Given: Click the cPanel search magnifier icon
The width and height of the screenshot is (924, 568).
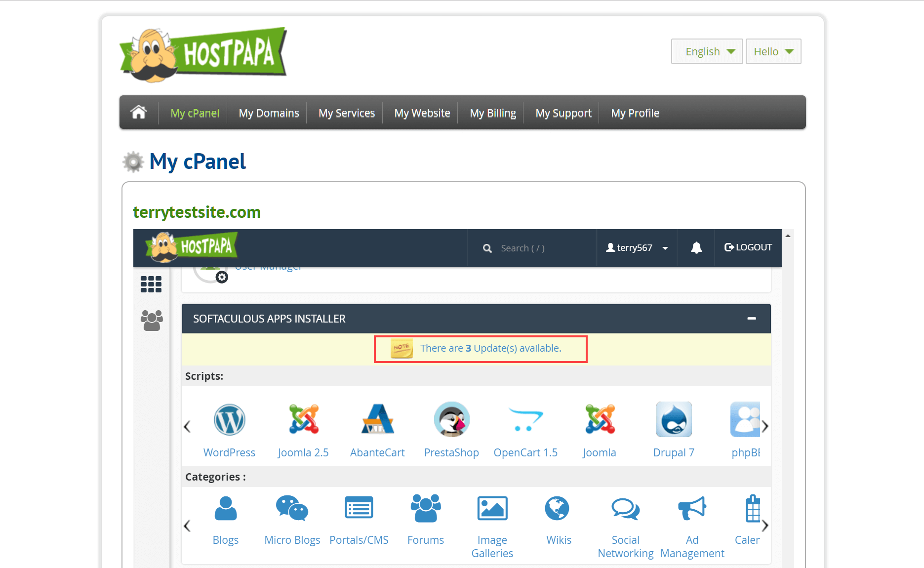Looking at the screenshot, I should click(x=487, y=248).
